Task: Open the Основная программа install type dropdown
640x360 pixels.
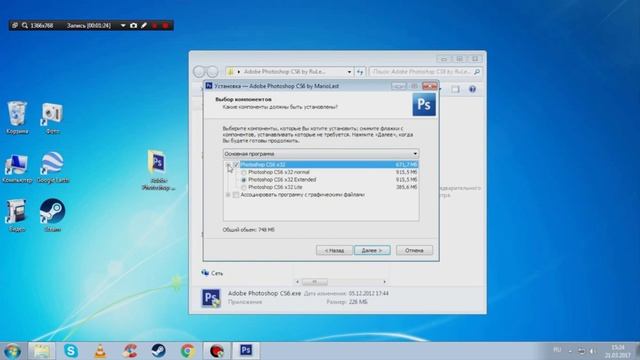Action: coord(321,154)
